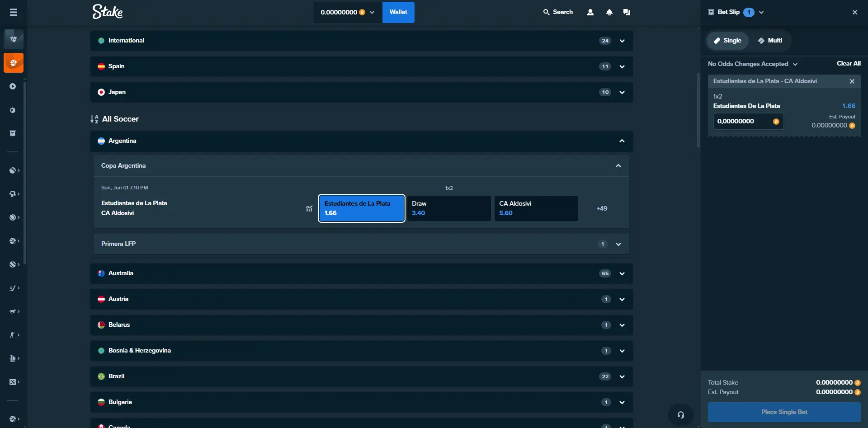The height and width of the screenshot is (428, 868).
Task: Open the tennis ball sport icon
Action: click(13, 217)
